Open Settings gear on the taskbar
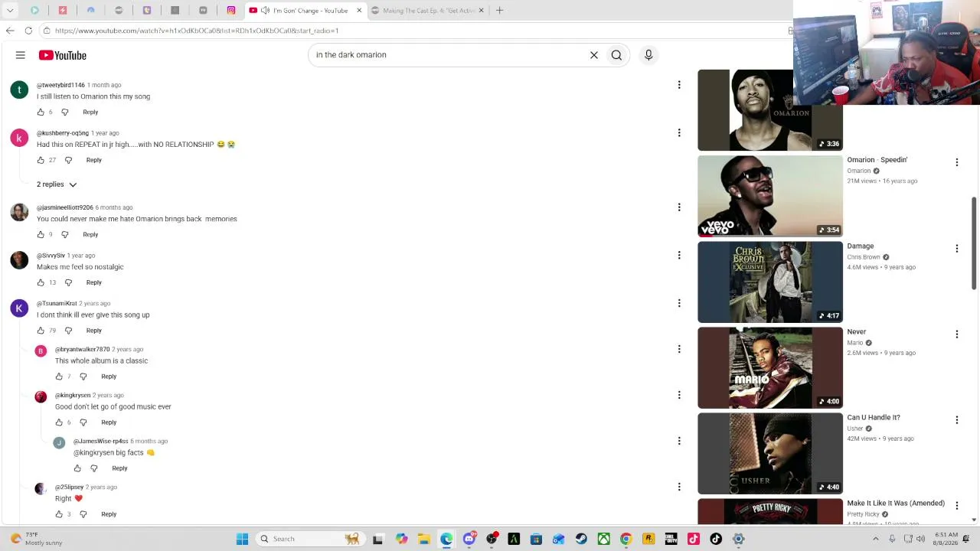The height and width of the screenshot is (551, 980). pyautogui.click(x=739, y=539)
